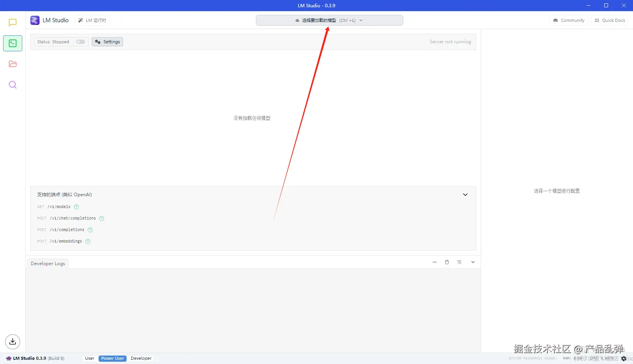This screenshot has height=364, width=633.
Task: Open the My Models folder icon
Action: 13,64
